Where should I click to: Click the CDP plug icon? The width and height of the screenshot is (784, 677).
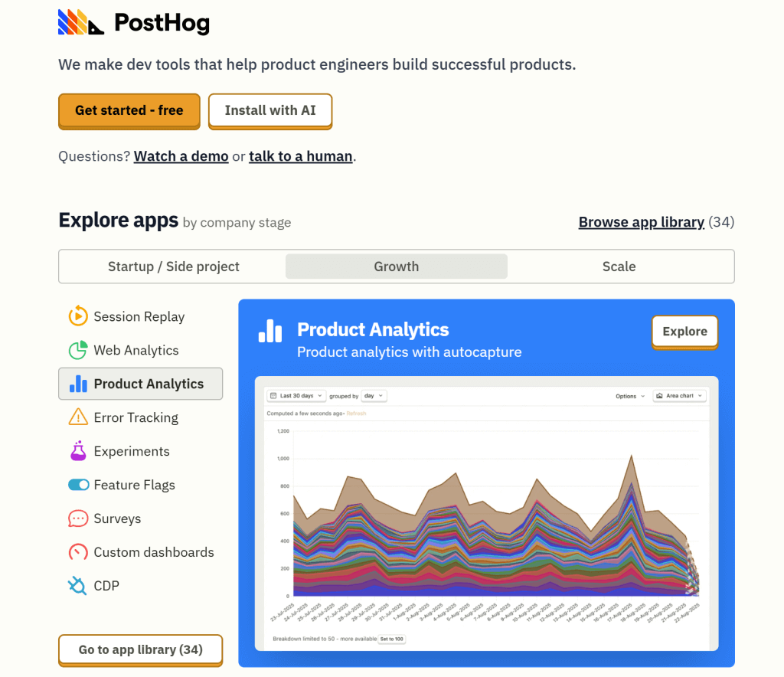(77, 586)
